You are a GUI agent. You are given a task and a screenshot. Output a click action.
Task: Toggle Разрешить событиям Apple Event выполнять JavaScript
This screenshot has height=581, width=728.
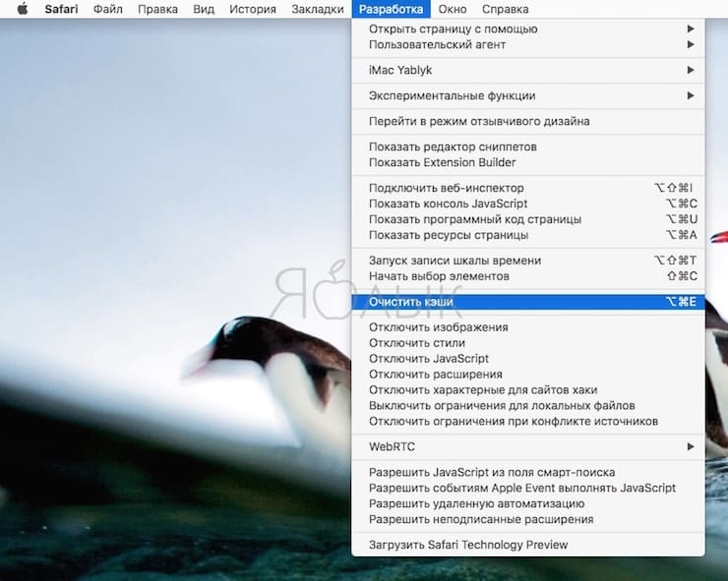[x=528, y=488]
